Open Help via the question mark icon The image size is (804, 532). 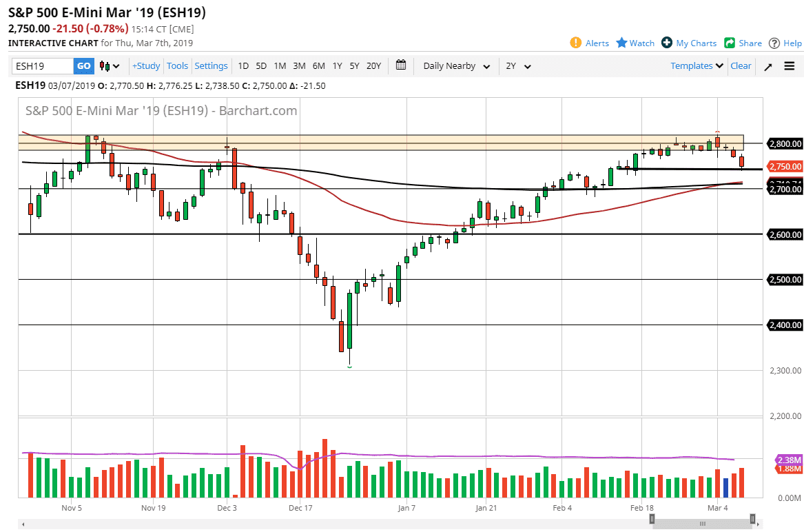tap(774, 43)
